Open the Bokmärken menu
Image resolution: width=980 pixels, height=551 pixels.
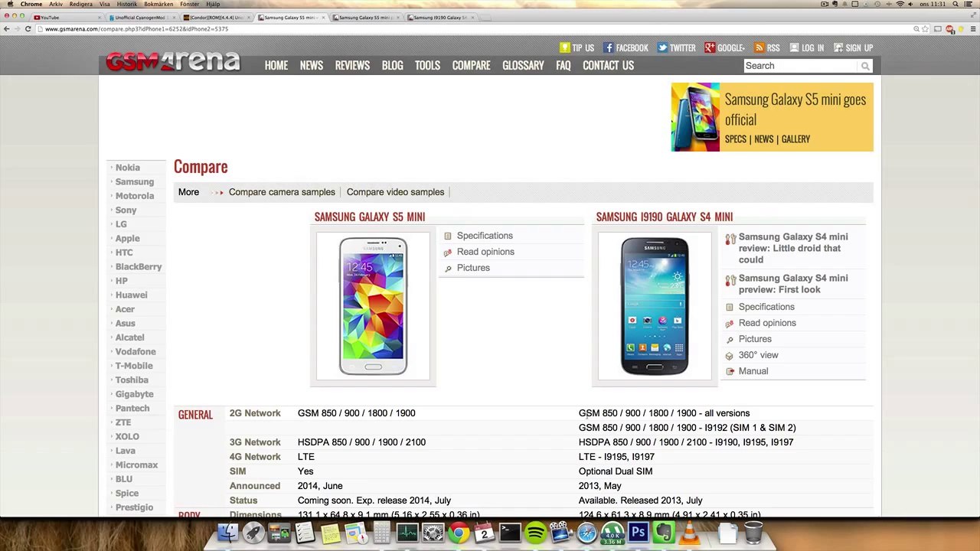158,4
